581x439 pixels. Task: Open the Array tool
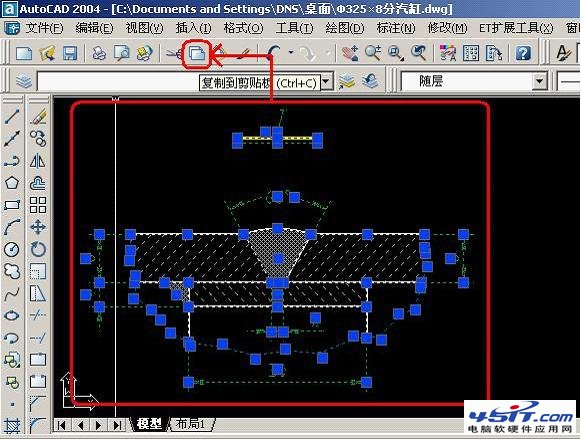coord(38,205)
